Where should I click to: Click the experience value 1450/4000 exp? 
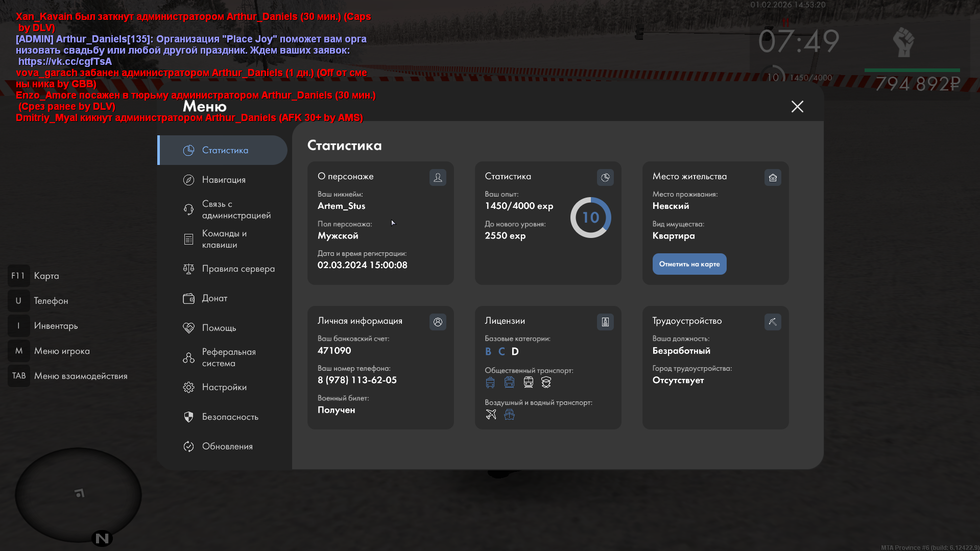(x=519, y=206)
